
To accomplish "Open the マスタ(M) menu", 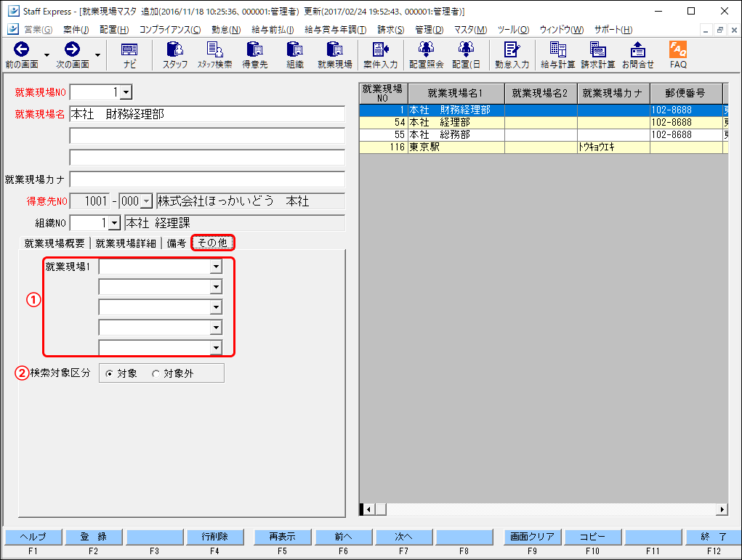I will click(x=470, y=30).
